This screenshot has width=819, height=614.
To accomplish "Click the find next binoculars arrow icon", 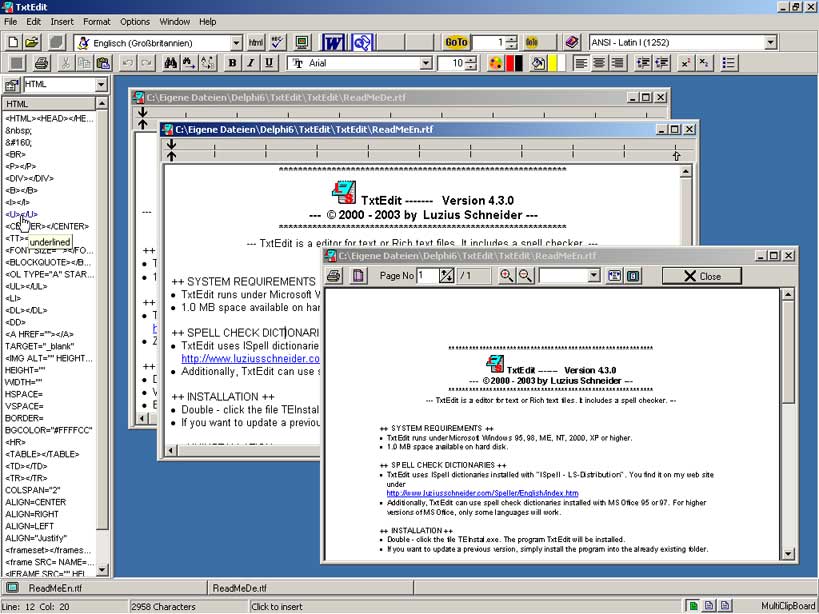I will tap(188, 64).
